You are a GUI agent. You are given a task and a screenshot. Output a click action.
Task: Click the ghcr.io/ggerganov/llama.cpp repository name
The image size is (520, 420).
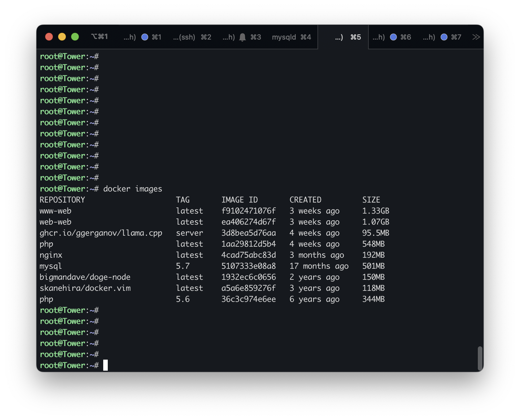[x=101, y=233]
